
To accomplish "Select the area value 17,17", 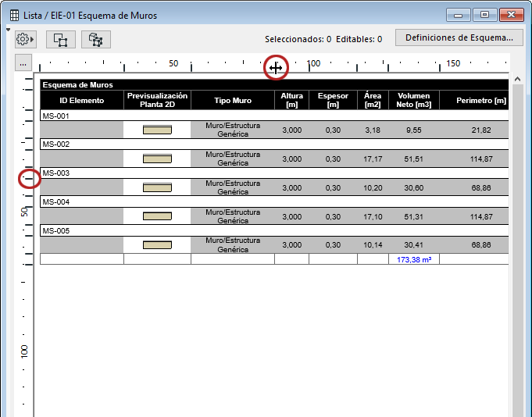I will coord(373,159).
